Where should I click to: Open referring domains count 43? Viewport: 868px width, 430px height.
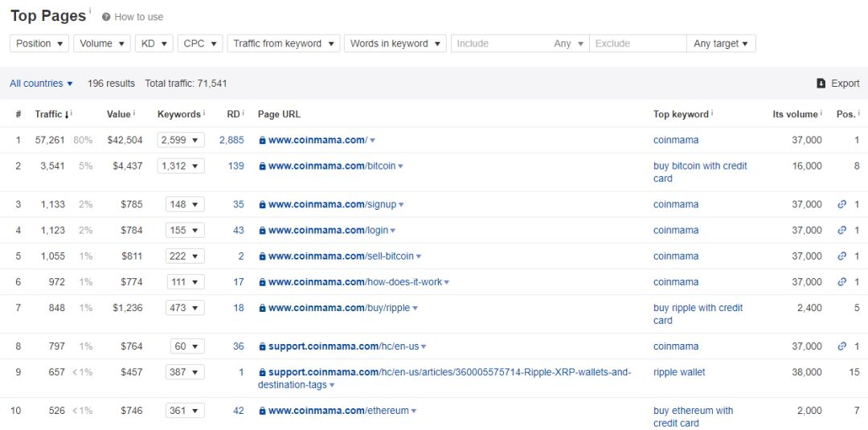[239, 230]
